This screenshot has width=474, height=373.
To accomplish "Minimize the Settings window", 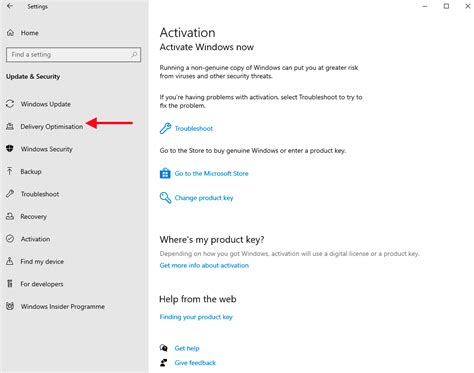I will 425,6.
